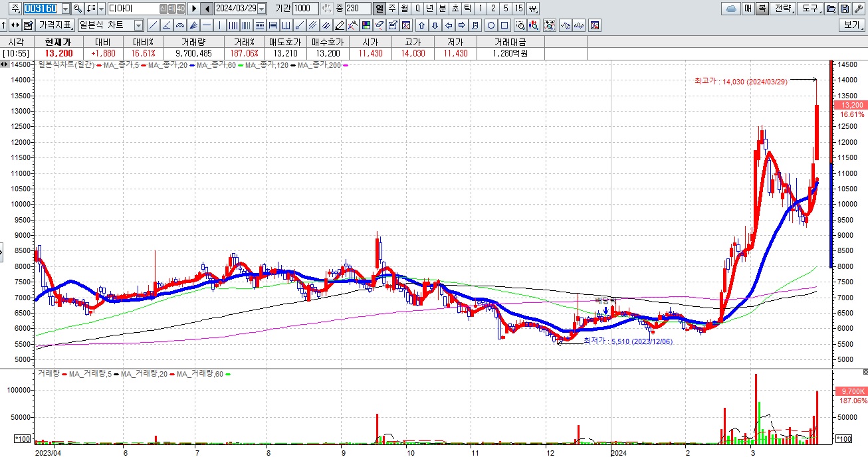
Task: Open the date 2024/03/29 dropdown
Action: click(x=261, y=9)
